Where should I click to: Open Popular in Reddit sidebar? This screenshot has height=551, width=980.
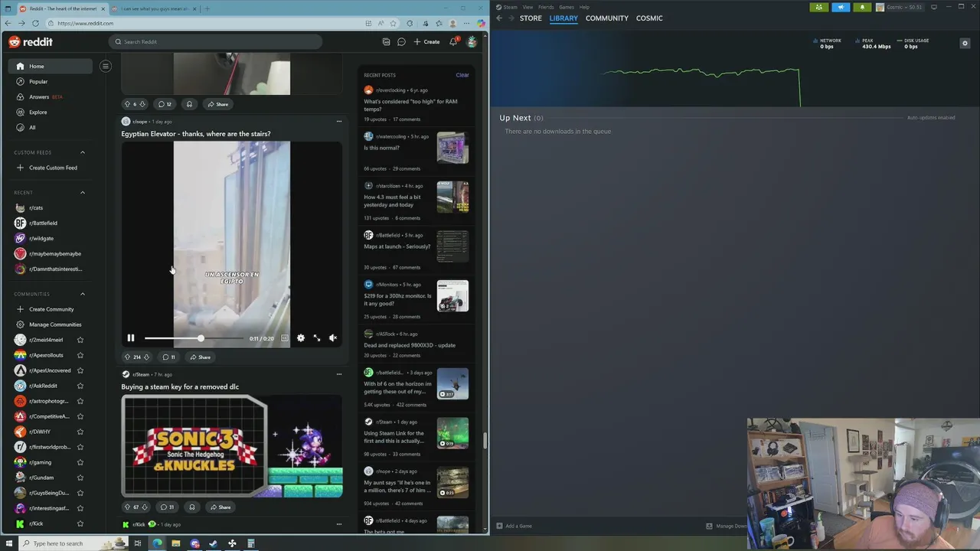(51, 82)
